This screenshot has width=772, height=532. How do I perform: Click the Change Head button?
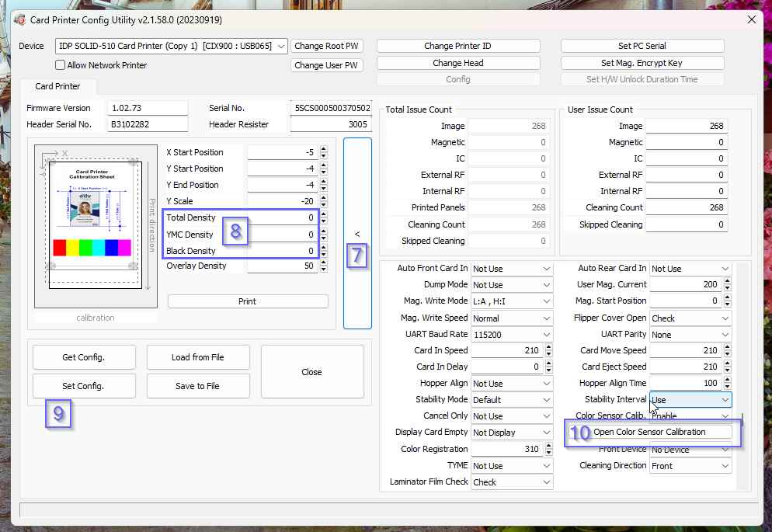pos(458,63)
